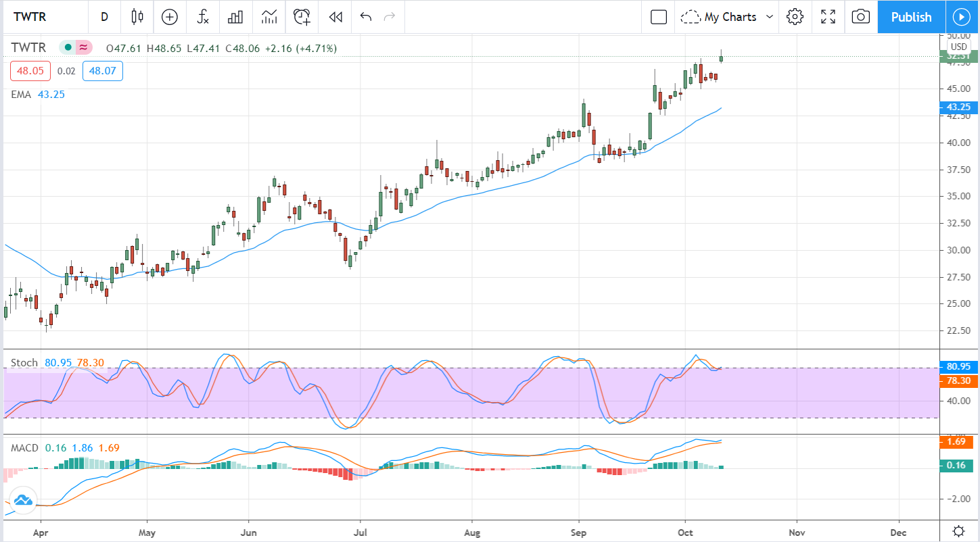980x542 pixels.
Task: Open the candlestick chart style selector
Action: click(x=138, y=17)
